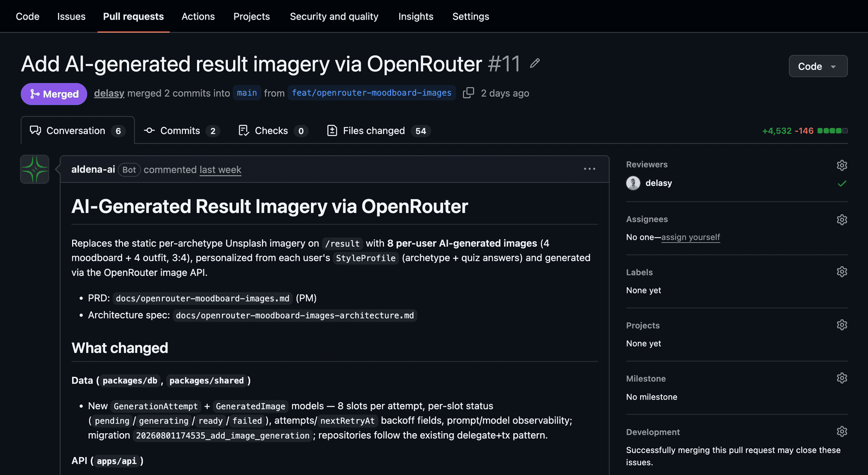Open the Insights tab
The width and height of the screenshot is (868, 475).
tap(416, 16)
